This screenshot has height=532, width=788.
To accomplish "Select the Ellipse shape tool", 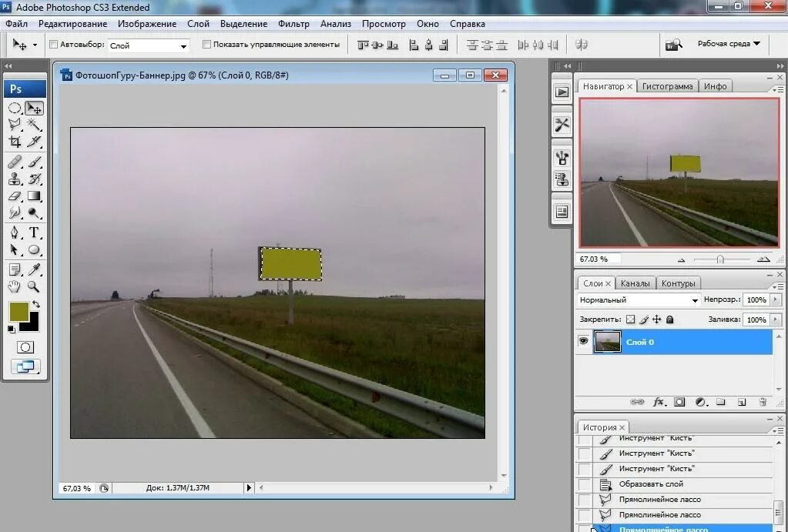I will pyautogui.click(x=34, y=249).
